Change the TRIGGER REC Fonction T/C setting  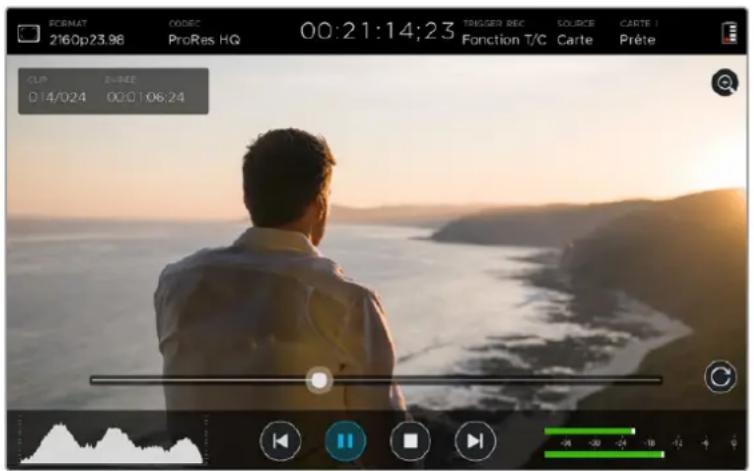click(504, 34)
